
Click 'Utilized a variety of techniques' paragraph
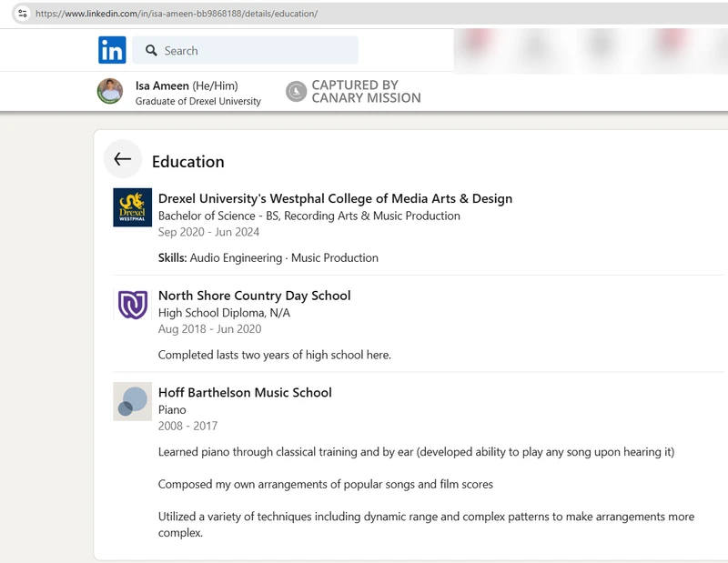(x=426, y=525)
